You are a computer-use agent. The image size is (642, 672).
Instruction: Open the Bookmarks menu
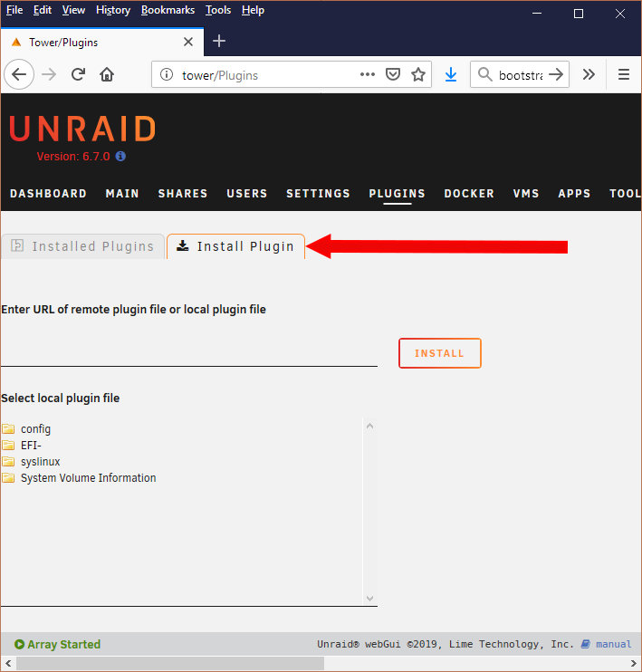point(168,10)
